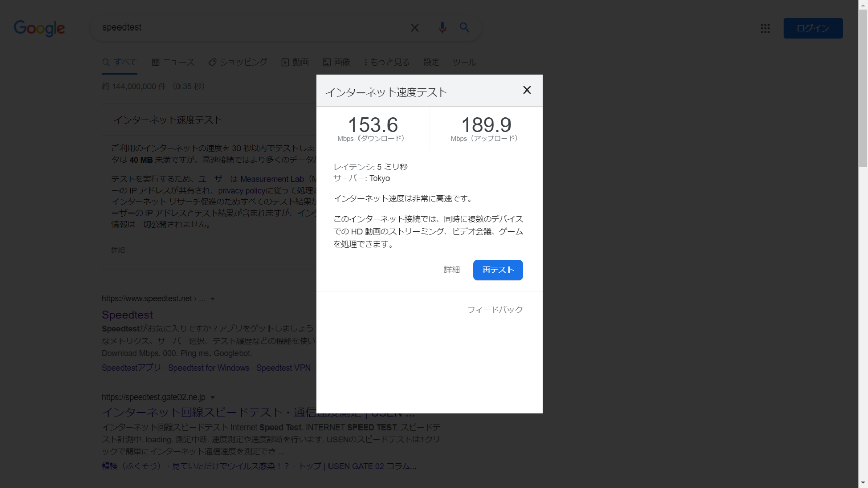This screenshot has height=488, width=868.
Task: Open the Speedtest VPN sitelink
Action: coord(283,368)
